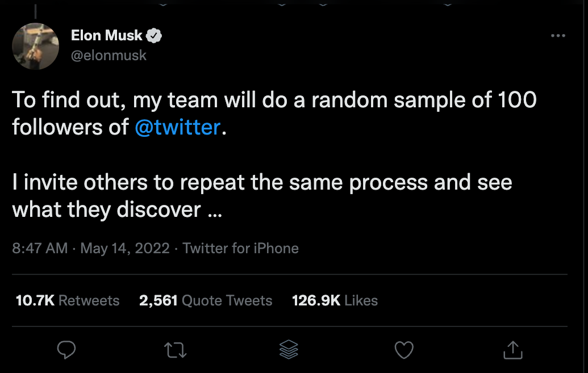Retweet using the arrows icon
The height and width of the screenshot is (373, 588).
[175, 350]
